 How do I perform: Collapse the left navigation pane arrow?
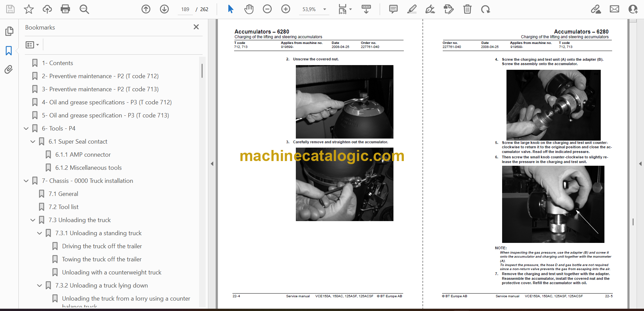[x=212, y=164]
